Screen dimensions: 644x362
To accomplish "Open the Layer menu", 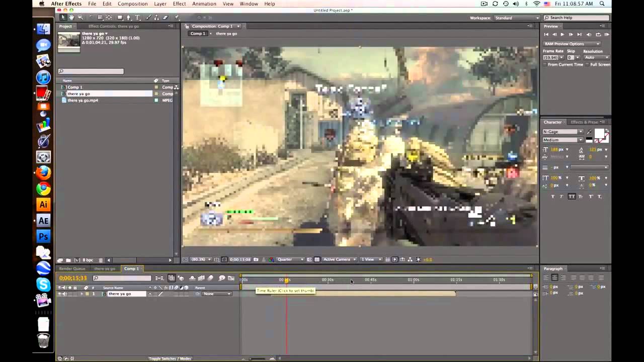I will [160, 4].
